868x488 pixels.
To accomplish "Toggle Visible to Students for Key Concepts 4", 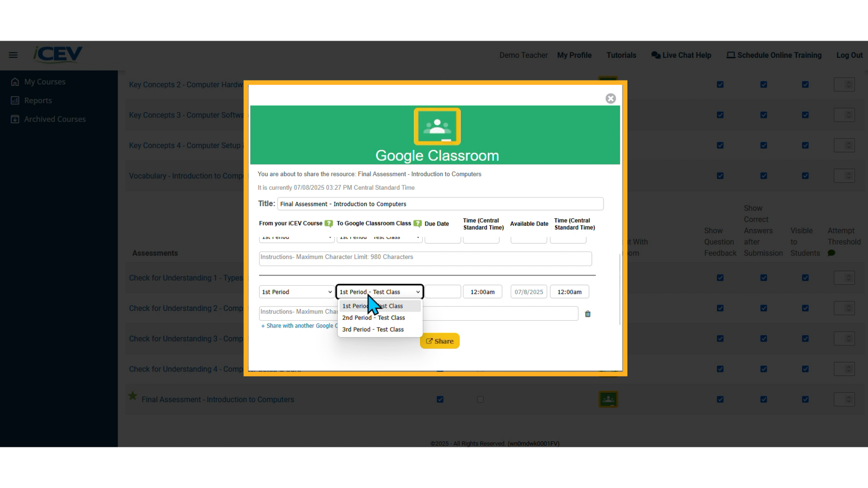I will (x=805, y=145).
